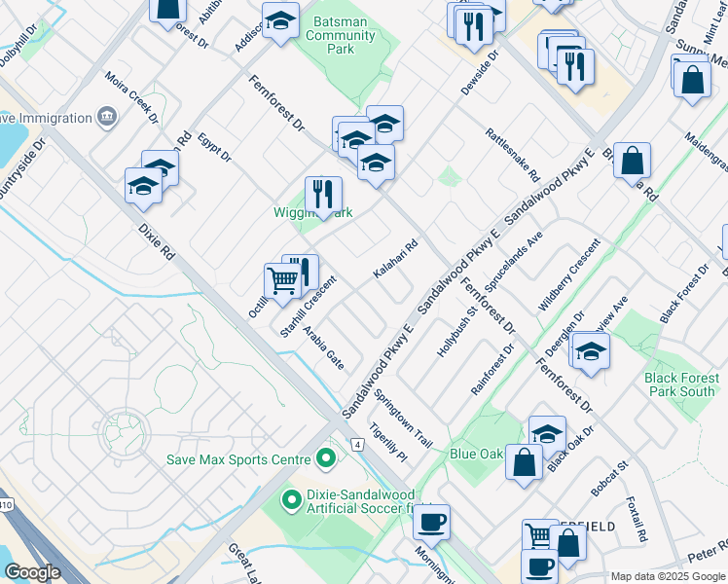
Task: Click the school marker by Black Oak Dr
Action: [x=547, y=434]
